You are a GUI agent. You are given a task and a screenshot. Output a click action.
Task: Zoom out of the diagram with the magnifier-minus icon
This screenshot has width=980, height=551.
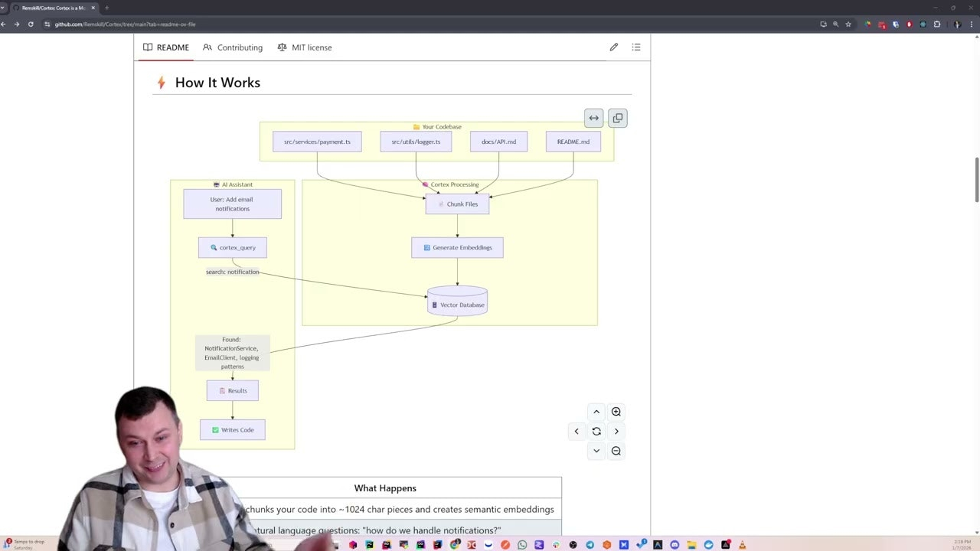pos(616,451)
